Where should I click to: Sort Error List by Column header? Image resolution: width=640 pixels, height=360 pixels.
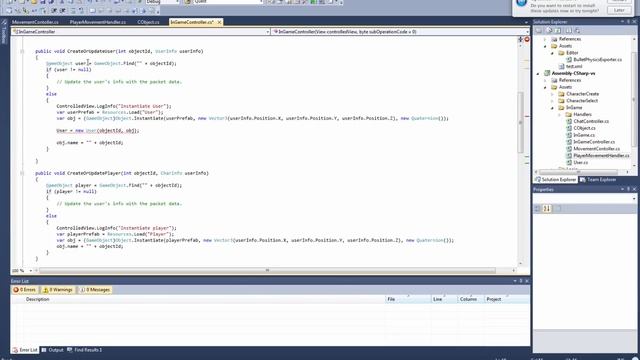[x=471, y=299]
